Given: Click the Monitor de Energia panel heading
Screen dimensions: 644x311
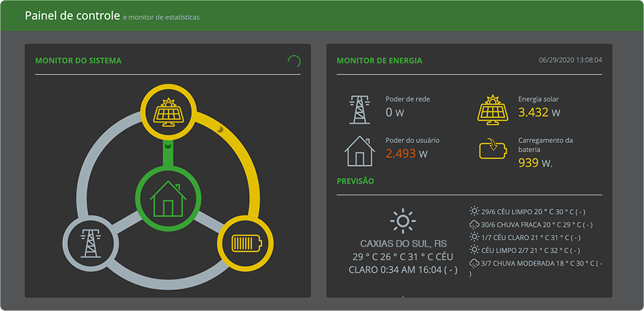Looking at the screenshot, I should click(379, 61).
